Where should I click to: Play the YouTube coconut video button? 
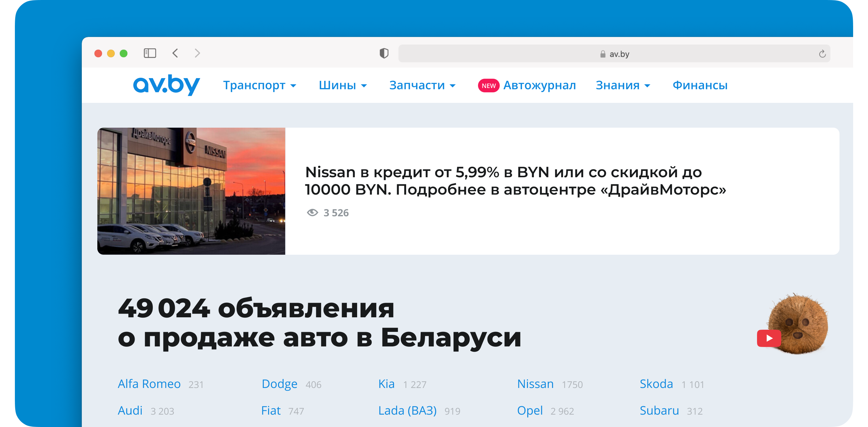[769, 338]
